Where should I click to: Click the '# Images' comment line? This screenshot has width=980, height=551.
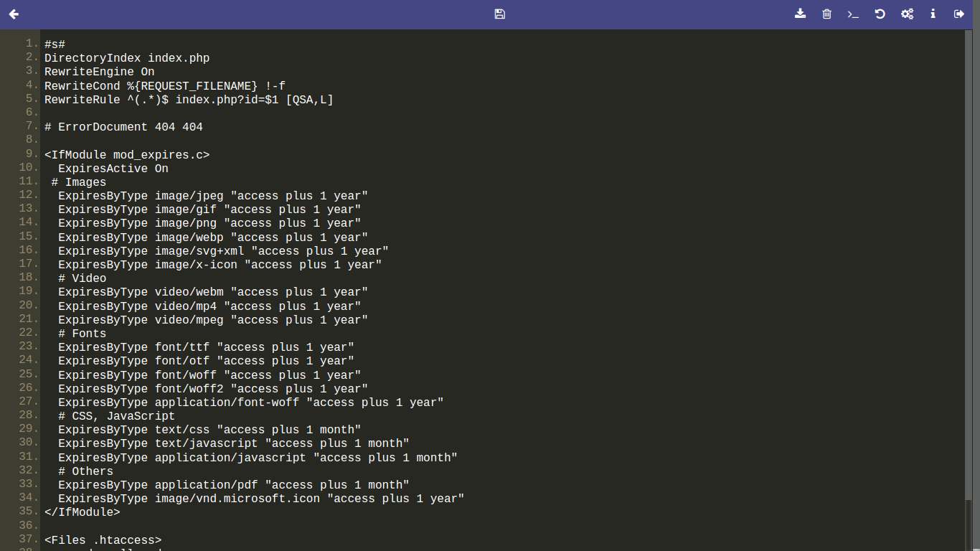pyautogui.click(x=79, y=182)
